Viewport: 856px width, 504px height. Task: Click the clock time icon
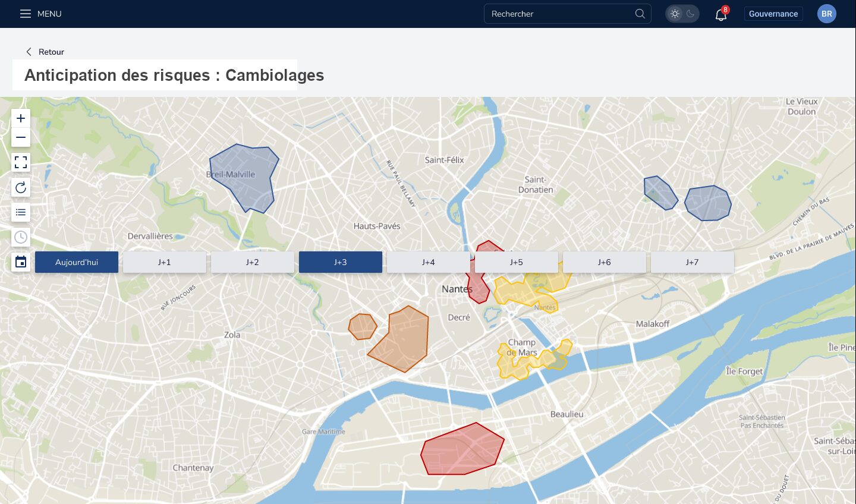21,237
